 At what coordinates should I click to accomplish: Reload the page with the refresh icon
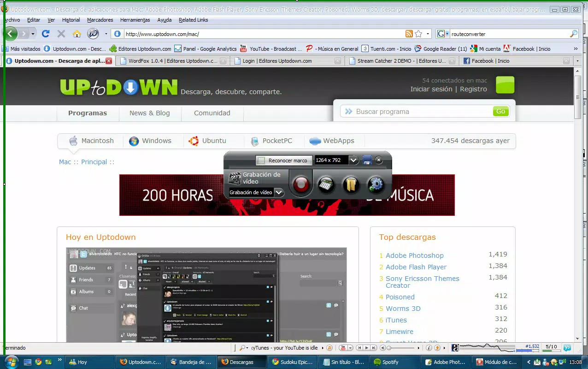(x=46, y=34)
